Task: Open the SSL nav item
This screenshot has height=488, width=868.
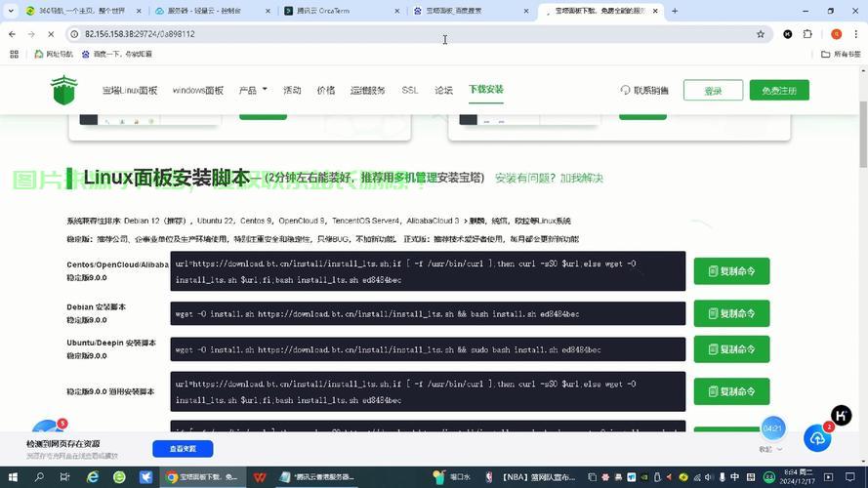Action: tap(410, 90)
